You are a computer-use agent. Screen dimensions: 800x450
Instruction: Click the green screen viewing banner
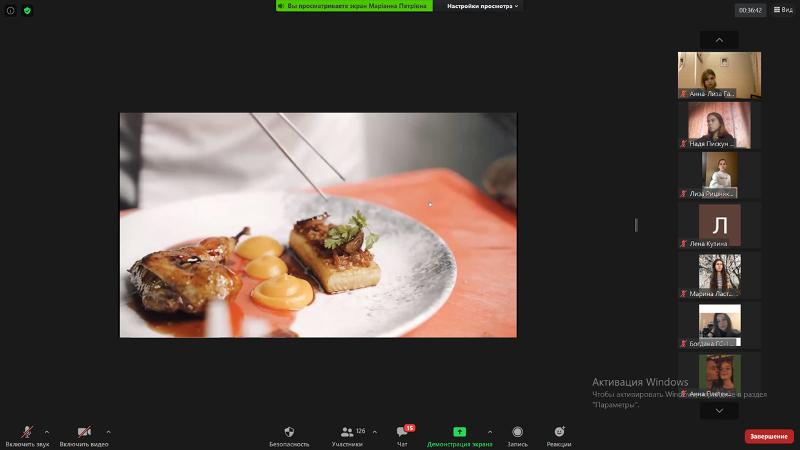(354, 6)
